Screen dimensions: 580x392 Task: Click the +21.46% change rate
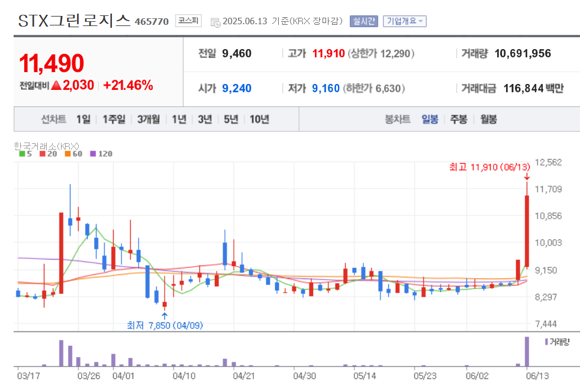pyautogui.click(x=128, y=85)
